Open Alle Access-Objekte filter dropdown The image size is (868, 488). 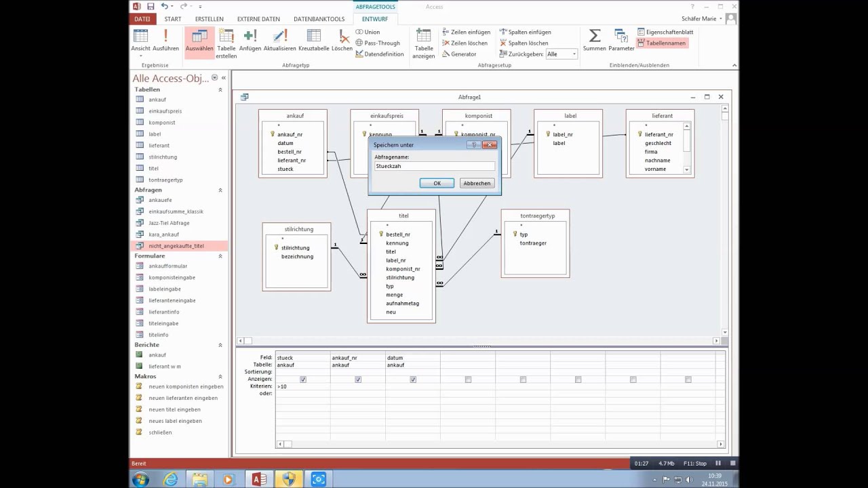coord(214,78)
